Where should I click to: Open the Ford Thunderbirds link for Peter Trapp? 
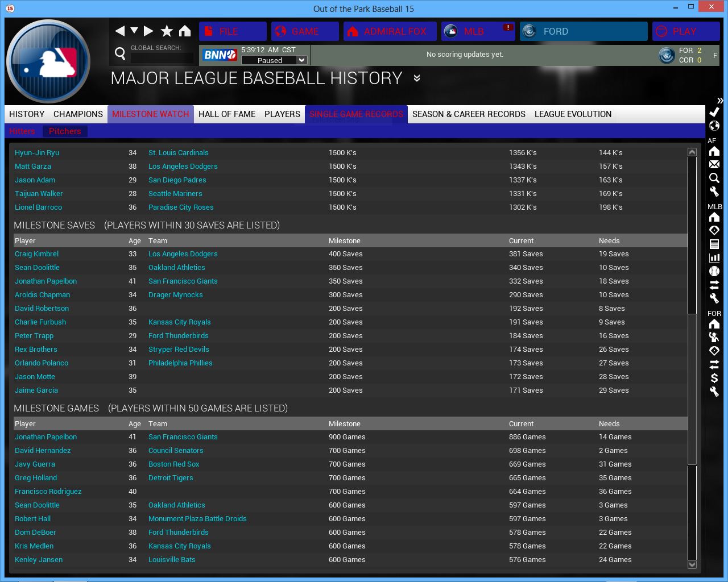coord(178,336)
